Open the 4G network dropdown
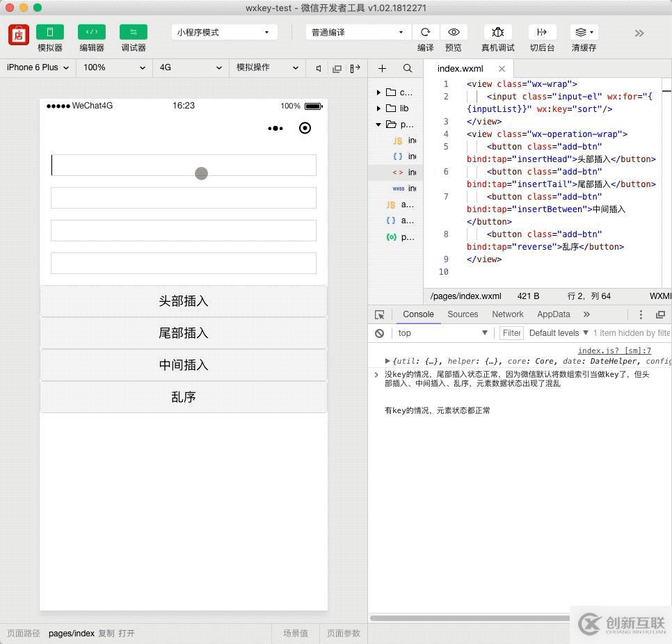This screenshot has height=644, width=672. [191, 67]
